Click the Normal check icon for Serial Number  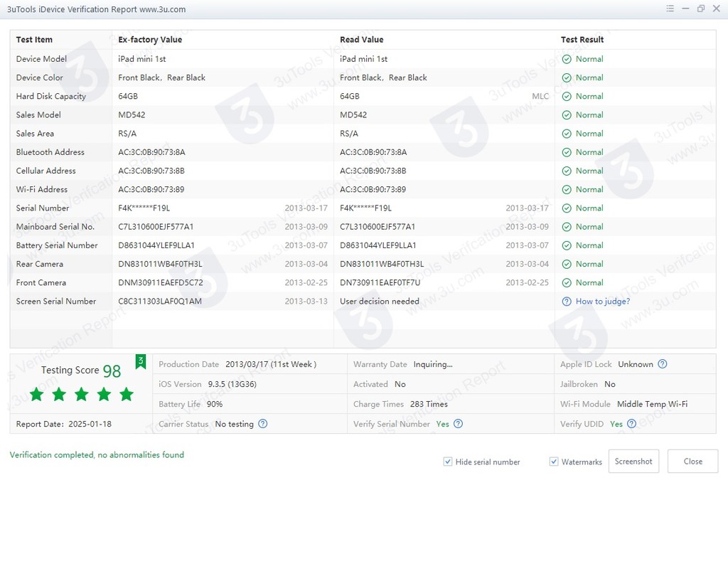[x=567, y=208]
